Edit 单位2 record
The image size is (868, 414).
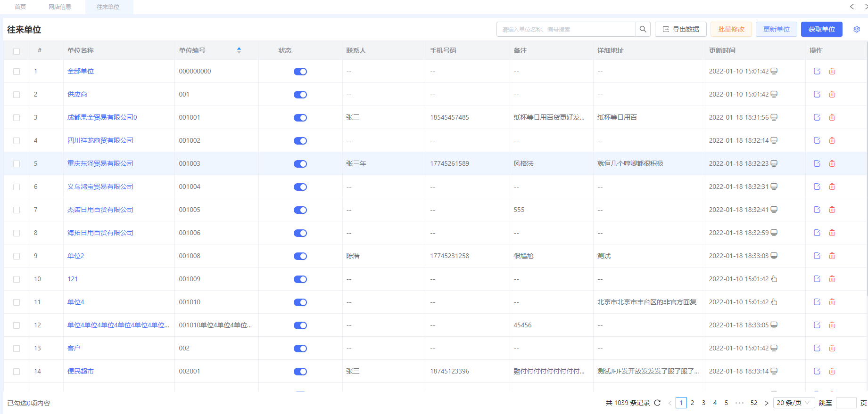[x=817, y=256]
